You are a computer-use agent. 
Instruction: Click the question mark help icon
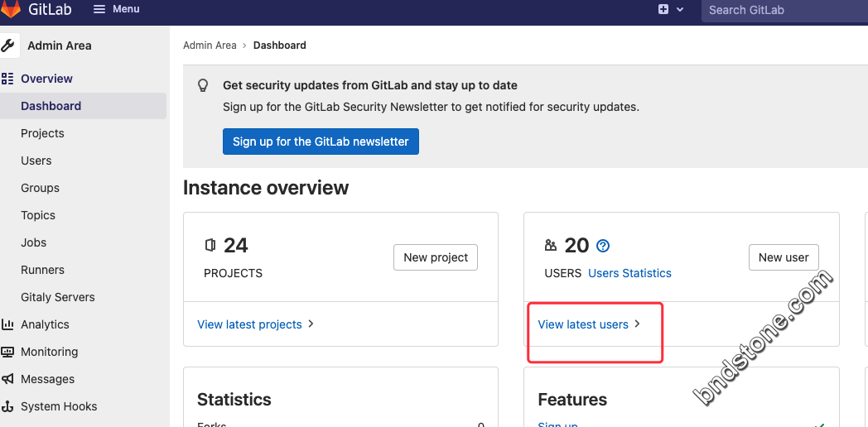point(603,246)
